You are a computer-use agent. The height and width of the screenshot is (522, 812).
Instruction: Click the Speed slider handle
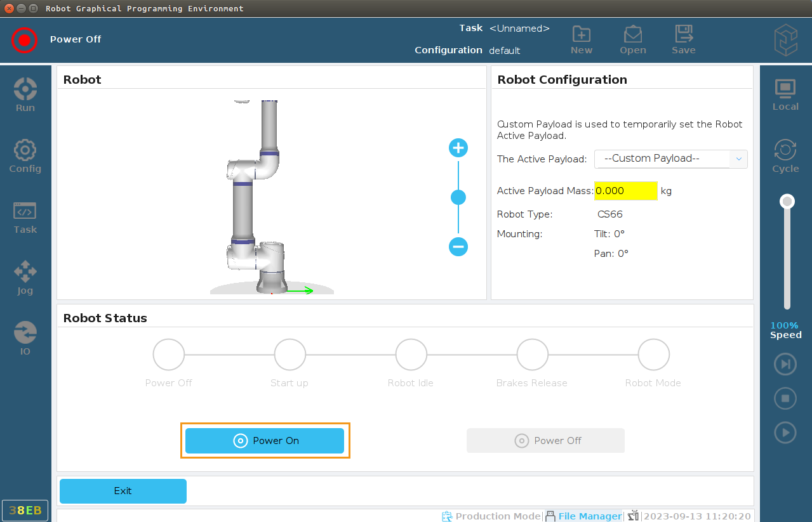[787, 202]
